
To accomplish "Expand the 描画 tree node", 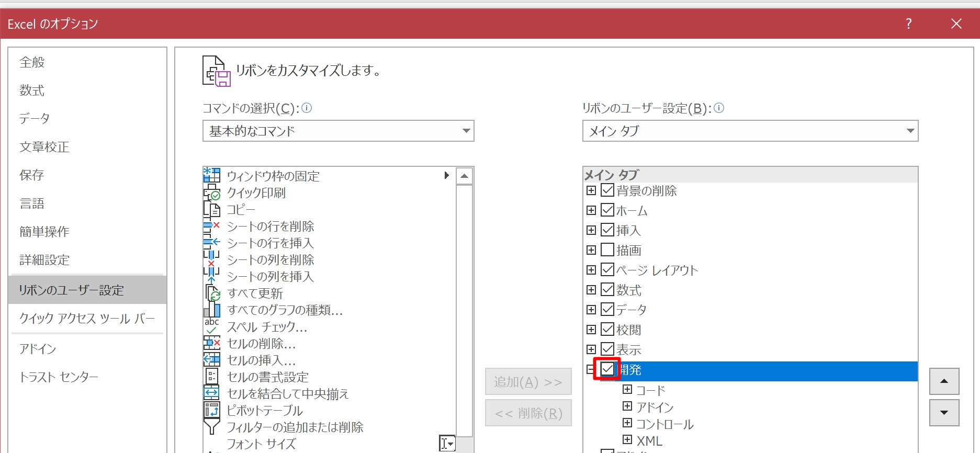I will pyautogui.click(x=591, y=250).
